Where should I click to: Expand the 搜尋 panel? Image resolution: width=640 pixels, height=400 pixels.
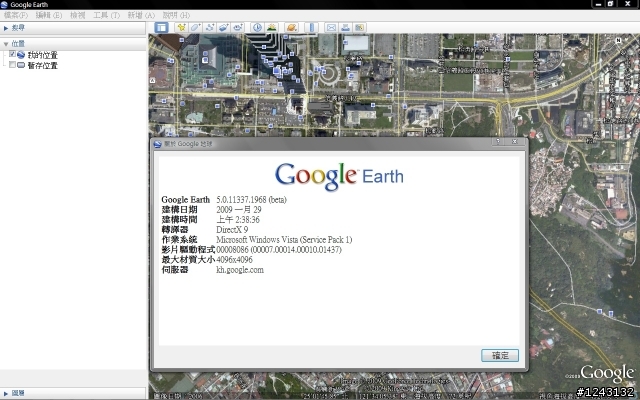(6, 28)
